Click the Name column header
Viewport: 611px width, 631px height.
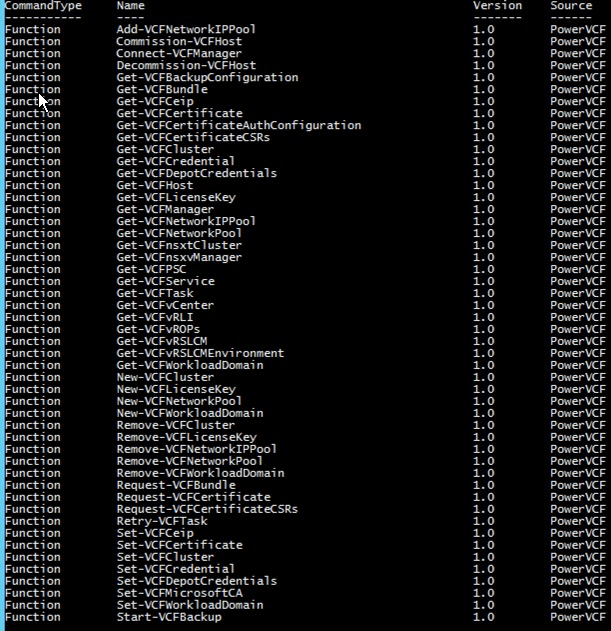click(130, 6)
